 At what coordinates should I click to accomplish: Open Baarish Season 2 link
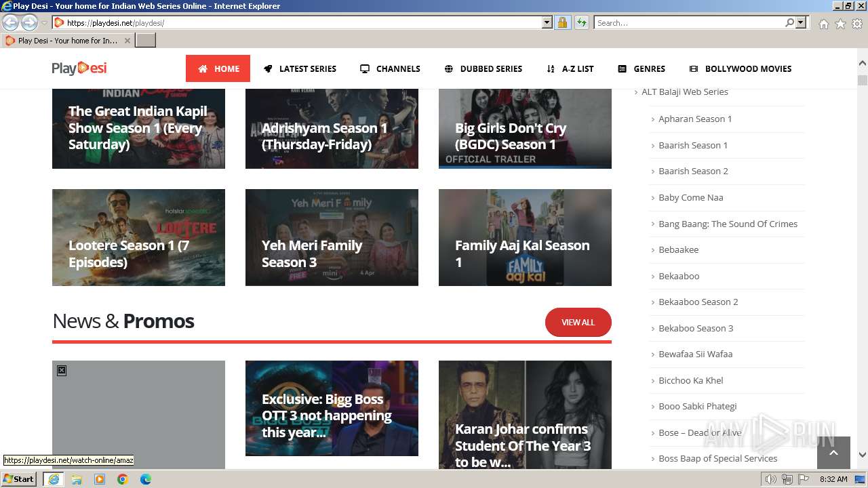[x=693, y=171]
